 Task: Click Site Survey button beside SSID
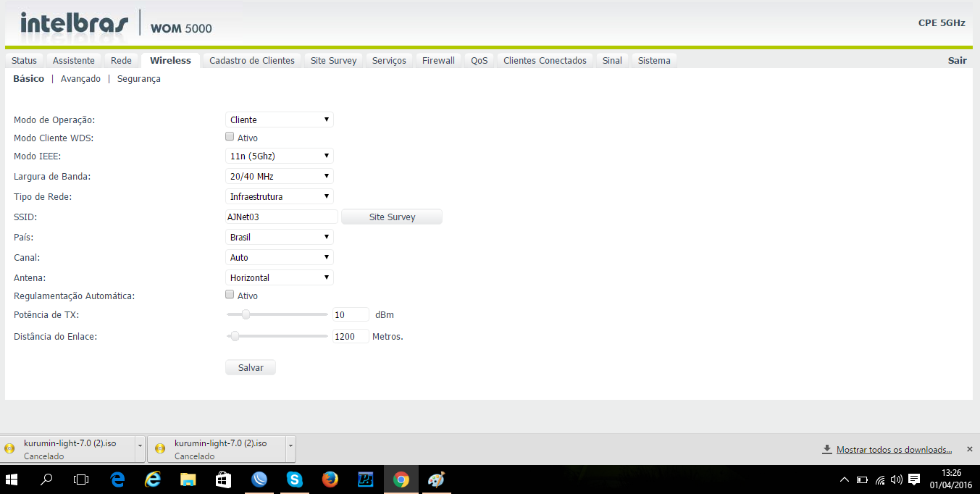[392, 217]
